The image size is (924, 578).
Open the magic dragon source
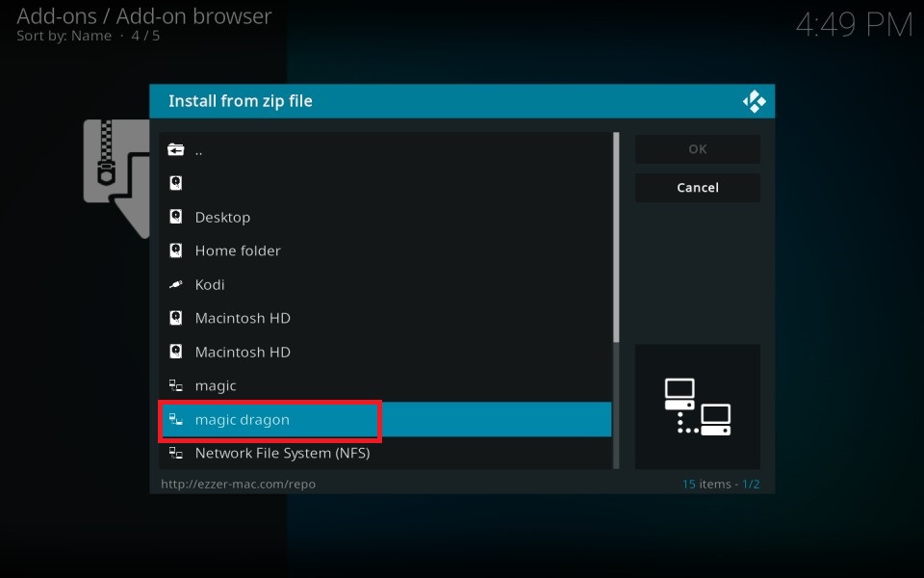[x=385, y=419]
